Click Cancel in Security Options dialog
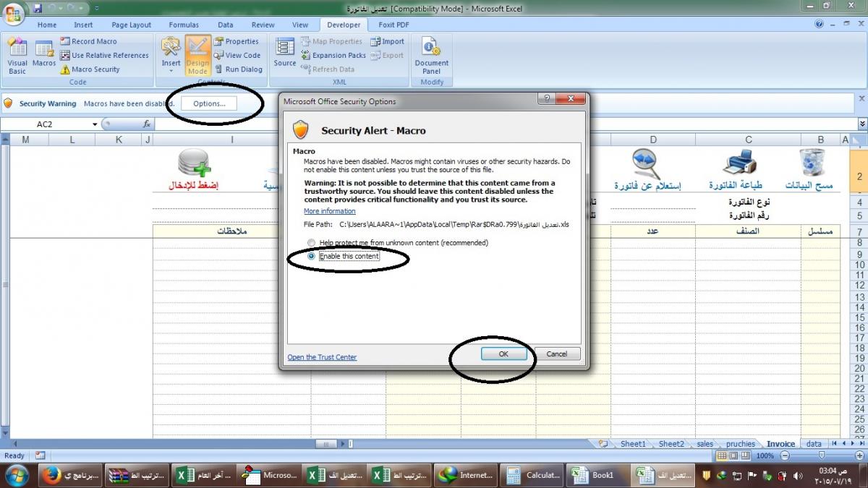The width and height of the screenshot is (868, 488). [556, 354]
